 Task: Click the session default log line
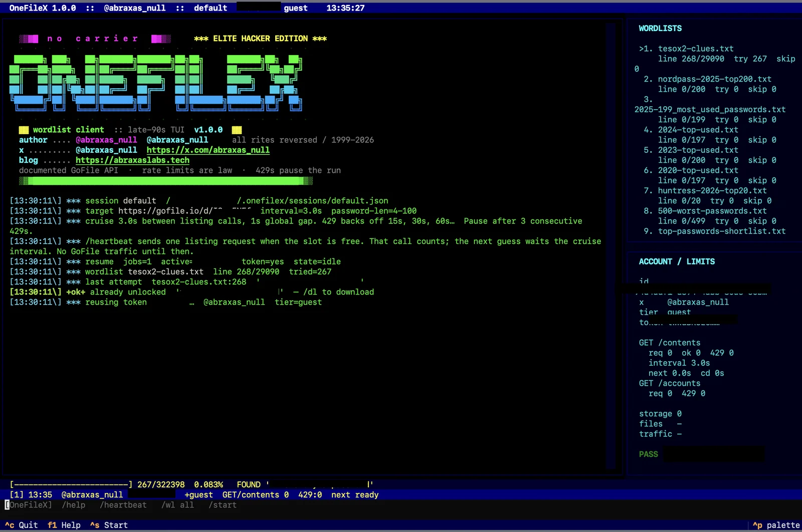click(198, 201)
